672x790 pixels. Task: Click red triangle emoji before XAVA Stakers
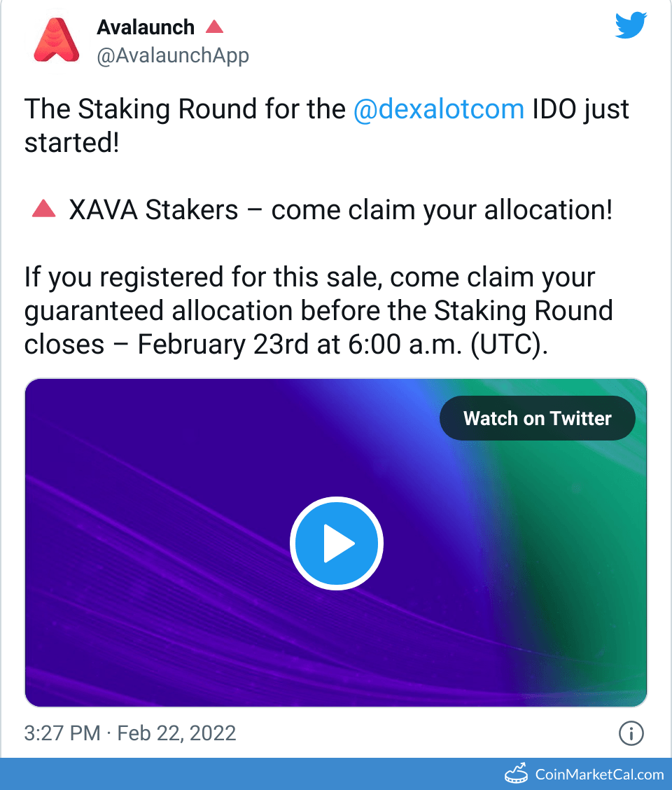(x=44, y=209)
